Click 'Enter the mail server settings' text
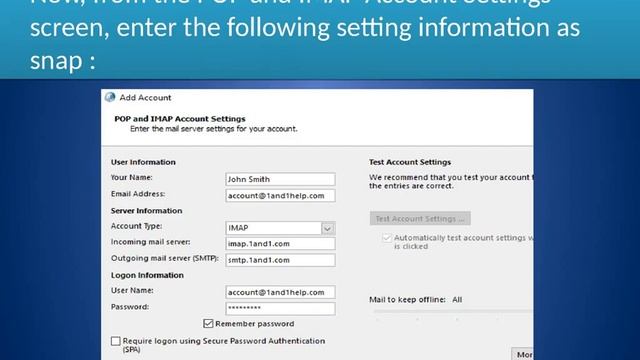The image size is (640, 360). pos(214,129)
